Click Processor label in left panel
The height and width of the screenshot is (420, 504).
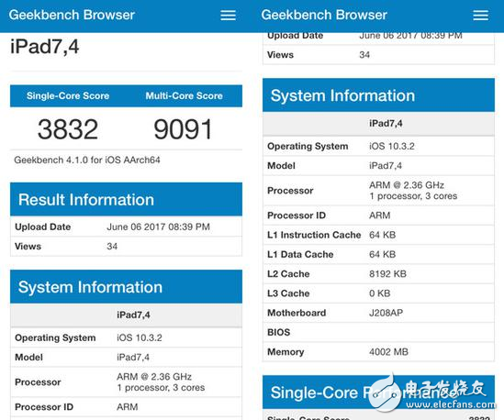pos(38,382)
